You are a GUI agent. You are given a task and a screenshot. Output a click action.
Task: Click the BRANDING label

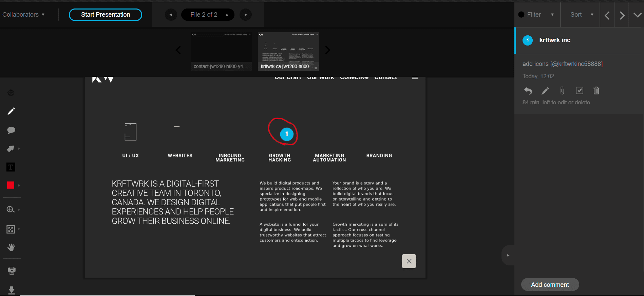379,156
